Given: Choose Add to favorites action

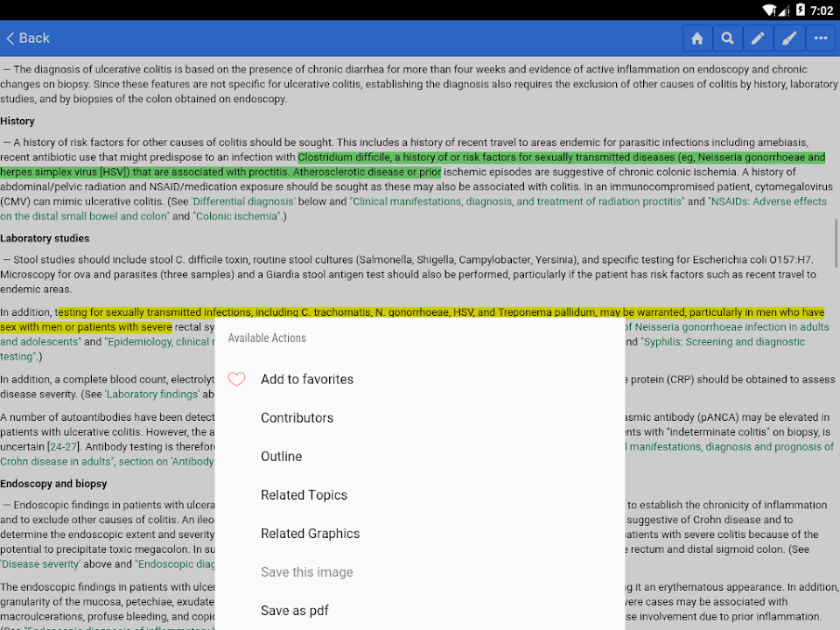Looking at the screenshot, I should point(307,380).
